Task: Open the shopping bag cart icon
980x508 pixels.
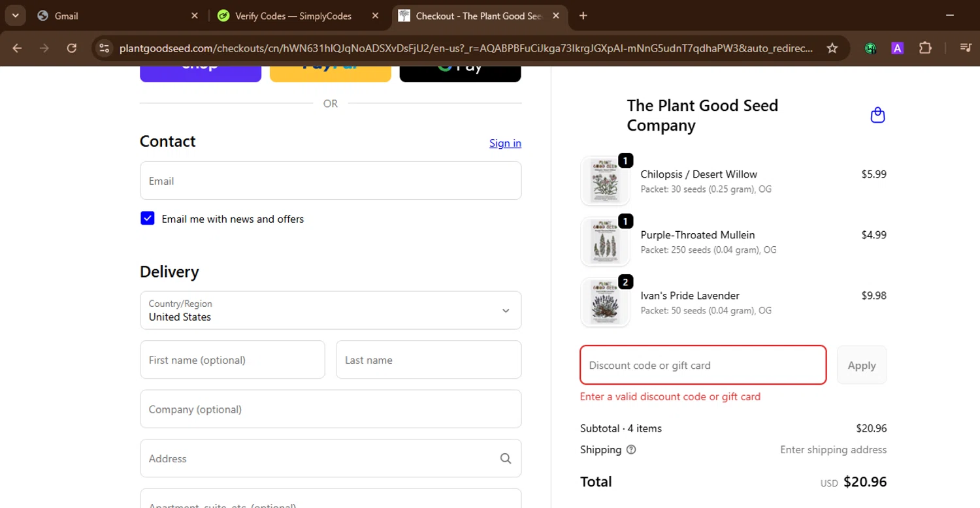Action: click(x=877, y=116)
